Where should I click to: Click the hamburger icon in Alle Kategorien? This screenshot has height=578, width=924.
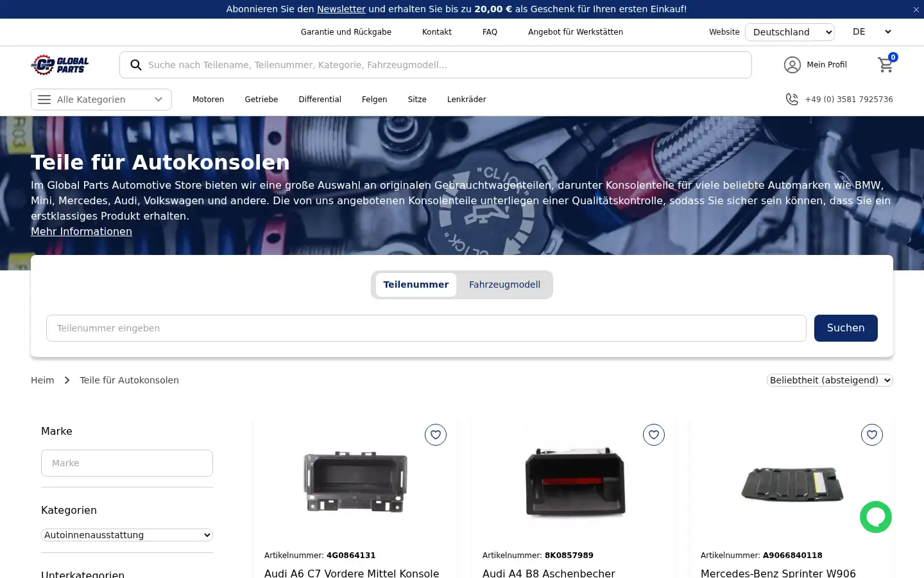(44, 100)
